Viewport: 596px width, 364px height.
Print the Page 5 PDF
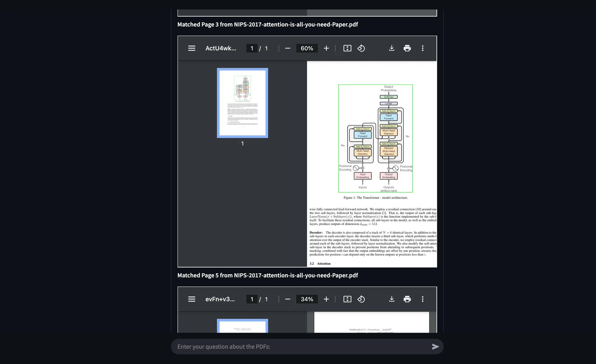tap(407, 299)
